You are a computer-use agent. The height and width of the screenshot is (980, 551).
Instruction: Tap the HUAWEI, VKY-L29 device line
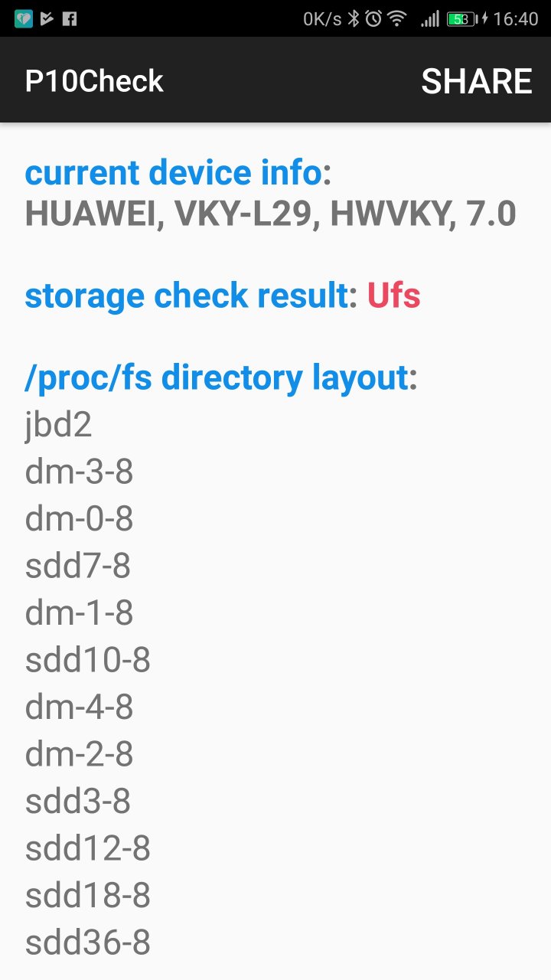(271, 214)
